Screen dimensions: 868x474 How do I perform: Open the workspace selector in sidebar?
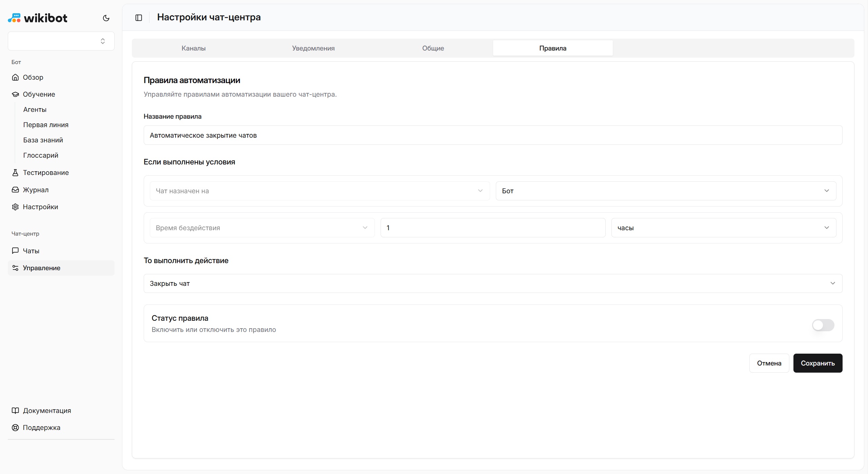click(61, 41)
